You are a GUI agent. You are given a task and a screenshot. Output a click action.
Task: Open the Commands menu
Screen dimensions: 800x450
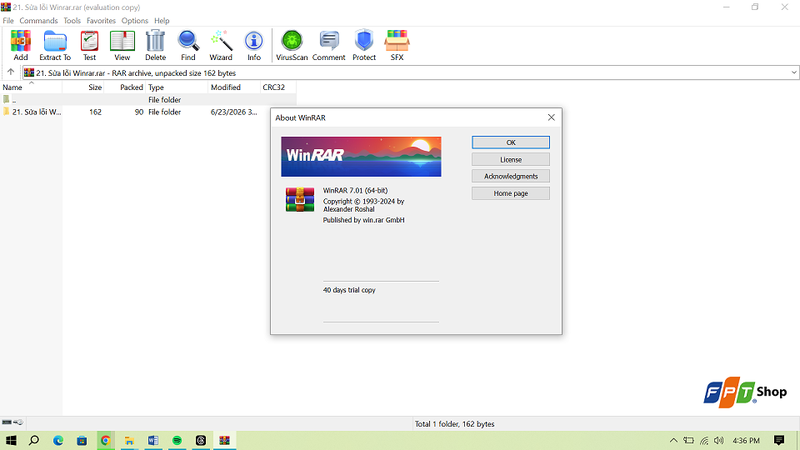38,20
